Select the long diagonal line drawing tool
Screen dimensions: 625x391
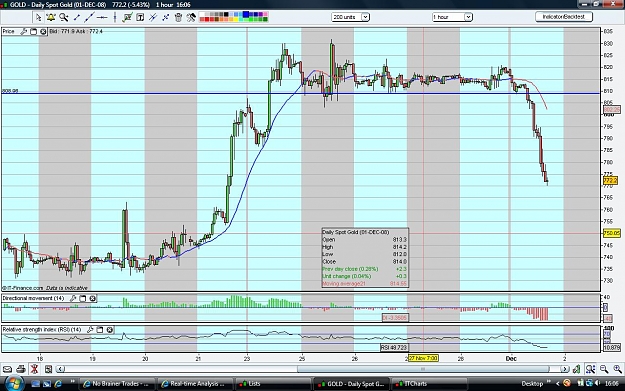click(x=89, y=17)
